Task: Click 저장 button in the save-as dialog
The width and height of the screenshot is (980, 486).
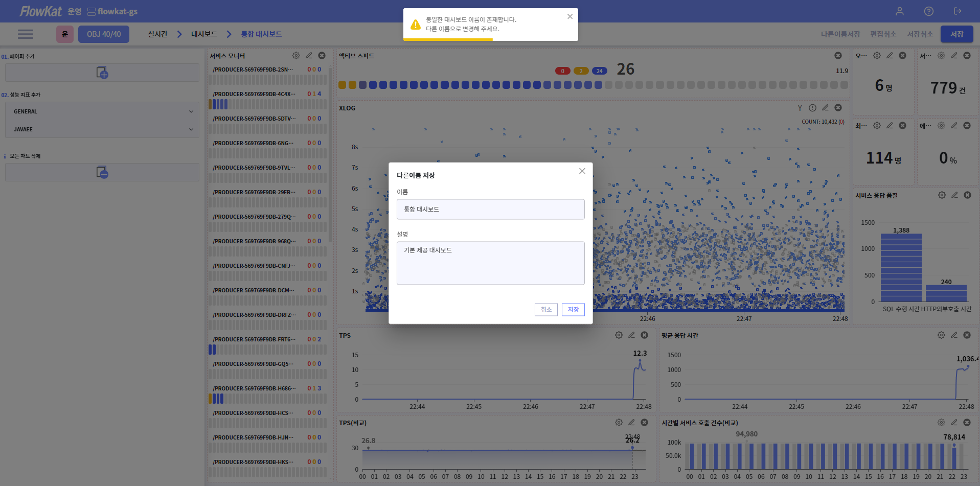Action: (x=573, y=310)
